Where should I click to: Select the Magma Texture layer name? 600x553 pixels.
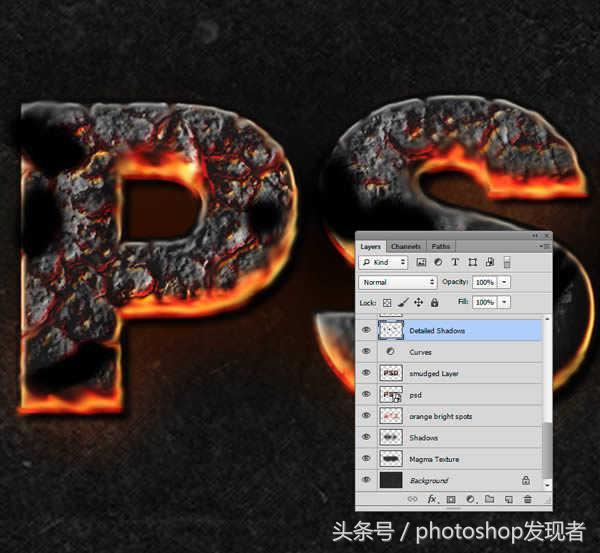tap(434, 459)
